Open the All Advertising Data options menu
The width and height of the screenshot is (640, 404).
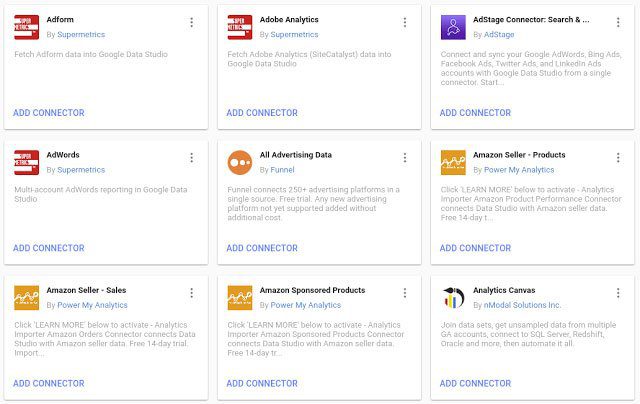click(405, 157)
